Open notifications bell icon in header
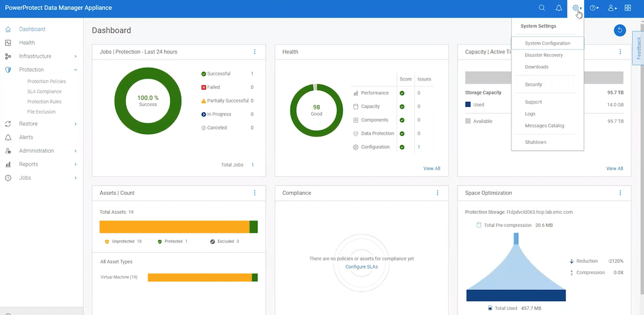This screenshot has height=315, width=644. pyautogui.click(x=558, y=8)
